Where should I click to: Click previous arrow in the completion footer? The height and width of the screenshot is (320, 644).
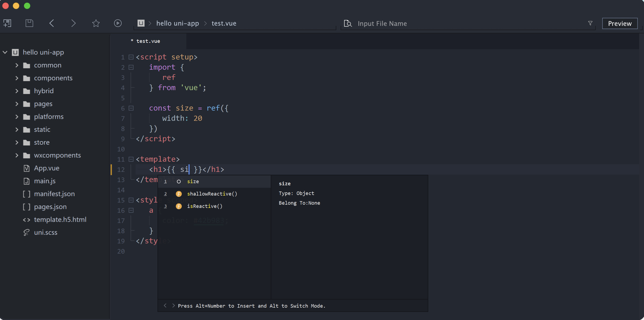point(165,305)
